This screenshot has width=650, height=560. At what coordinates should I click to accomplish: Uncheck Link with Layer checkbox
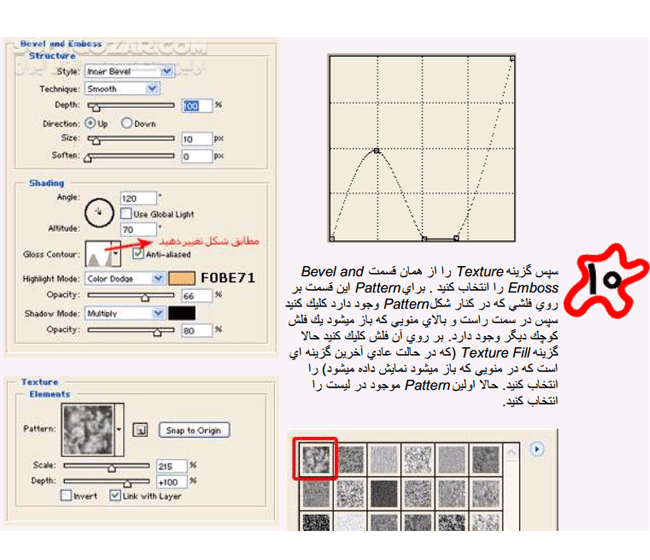116,495
